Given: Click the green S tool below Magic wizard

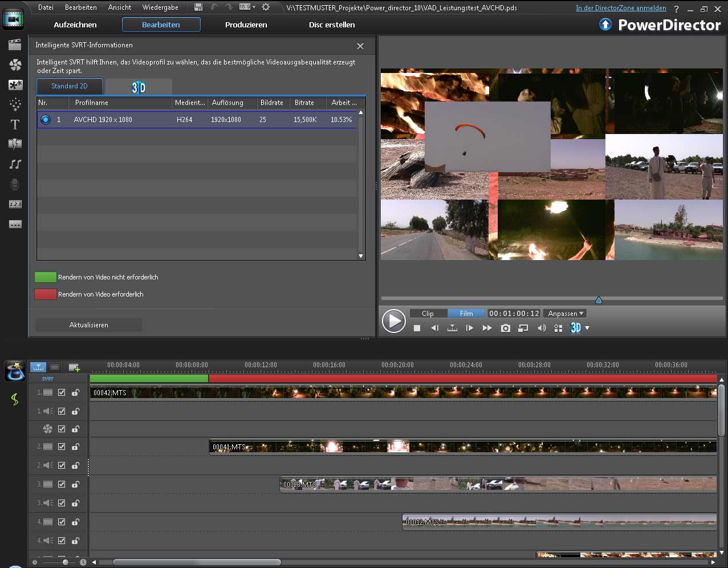Looking at the screenshot, I should click(x=15, y=399).
